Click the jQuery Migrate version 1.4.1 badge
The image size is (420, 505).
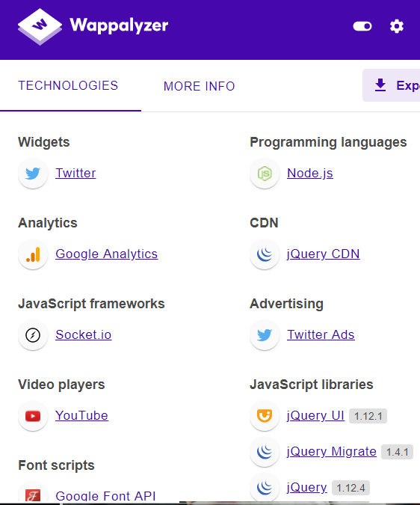[397, 452]
